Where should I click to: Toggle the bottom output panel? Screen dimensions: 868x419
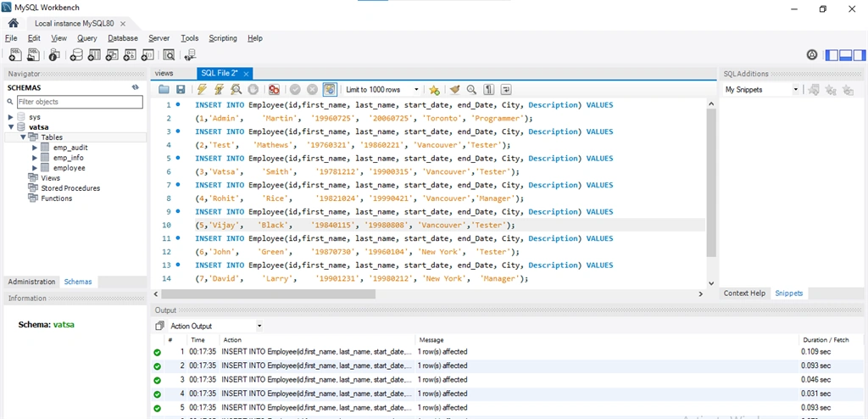[846, 55]
